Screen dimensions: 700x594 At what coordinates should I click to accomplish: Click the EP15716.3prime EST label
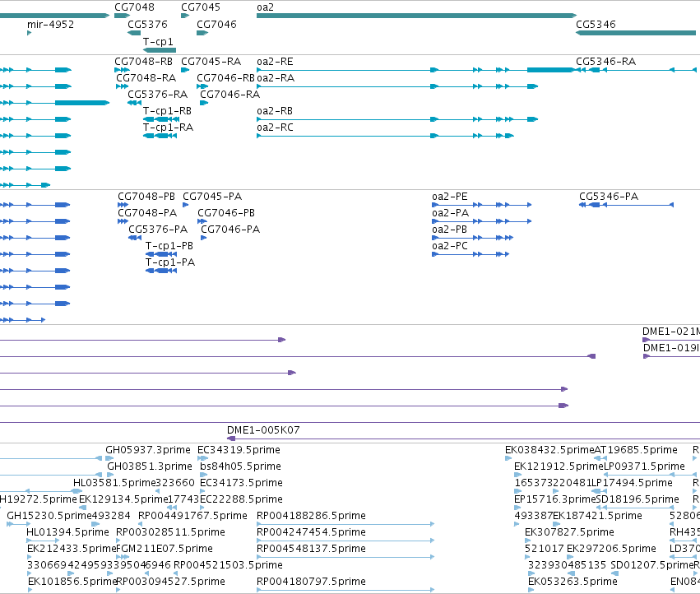click(555, 499)
